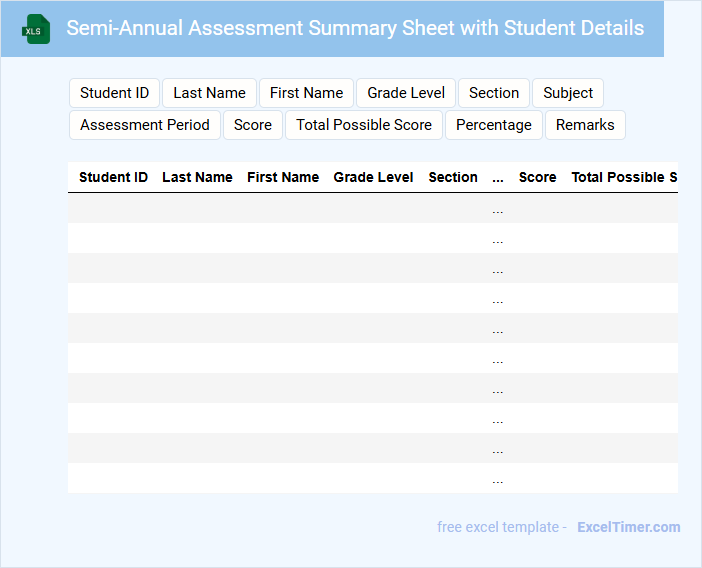Viewport: 702px width, 568px height.
Task: Expand the ellipsis in first table row
Action: click(498, 209)
